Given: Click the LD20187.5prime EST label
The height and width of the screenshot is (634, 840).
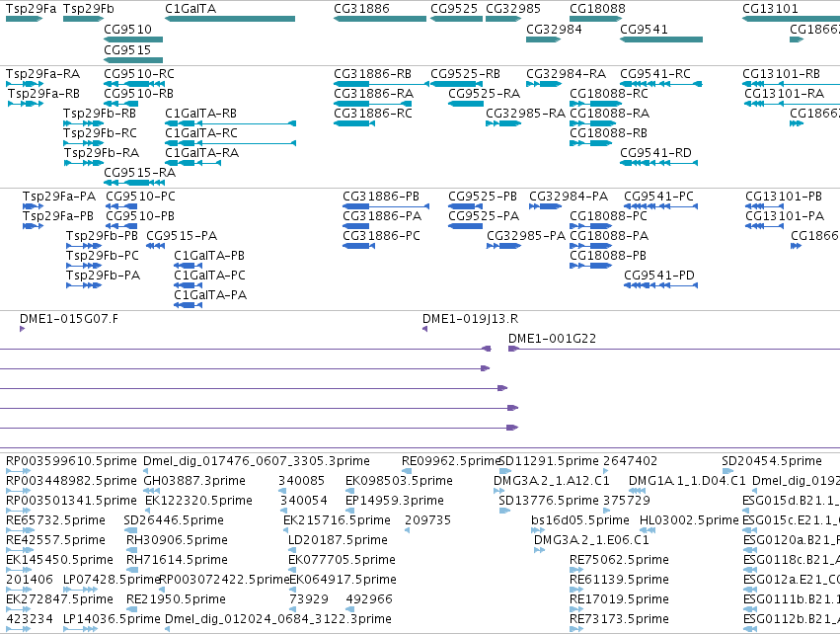Looking at the screenshot, I should click(x=338, y=539).
